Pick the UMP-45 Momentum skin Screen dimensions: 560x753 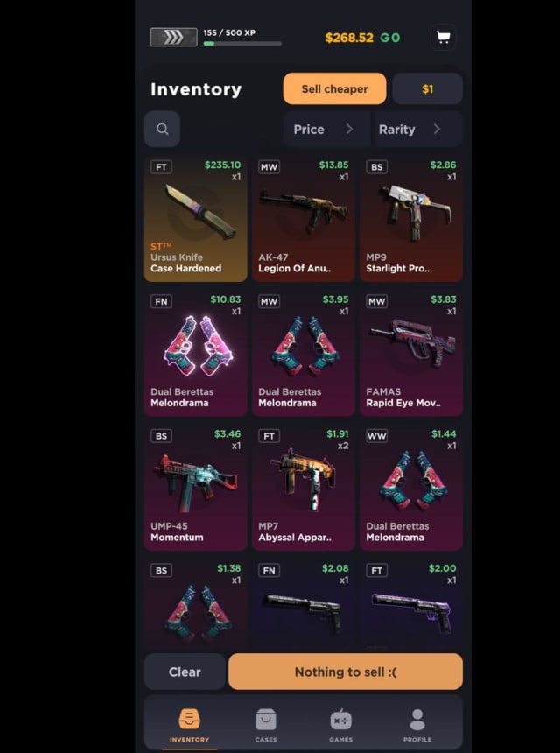point(196,488)
